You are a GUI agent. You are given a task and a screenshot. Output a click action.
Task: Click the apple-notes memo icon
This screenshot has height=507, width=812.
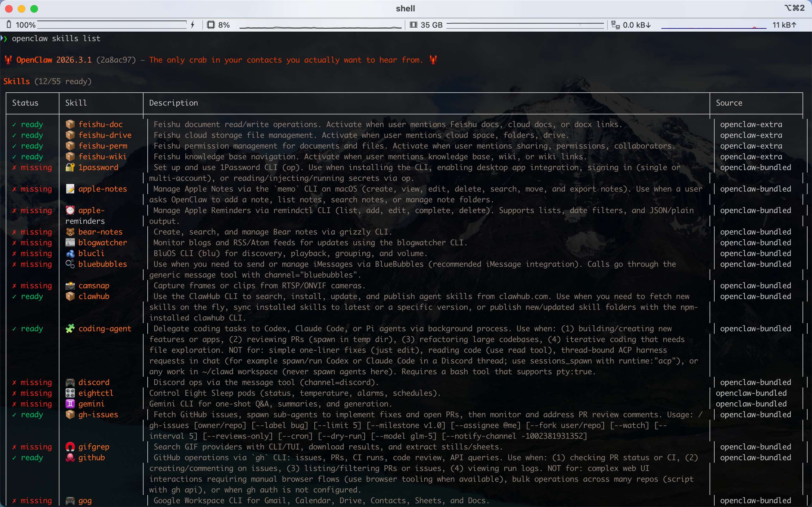point(70,189)
